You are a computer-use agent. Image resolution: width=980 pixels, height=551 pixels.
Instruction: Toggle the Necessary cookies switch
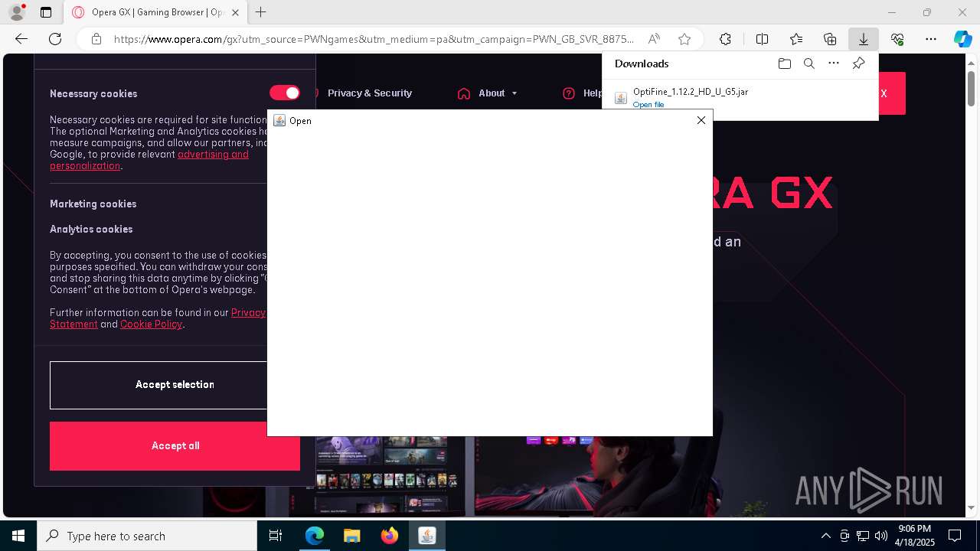tap(285, 93)
